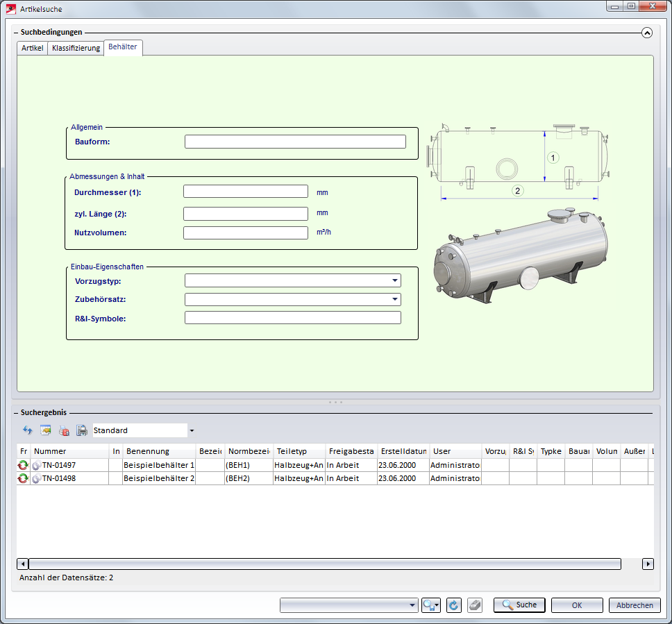Click the release status icon of TN-01497
672x624 pixels.
(23, 465)
